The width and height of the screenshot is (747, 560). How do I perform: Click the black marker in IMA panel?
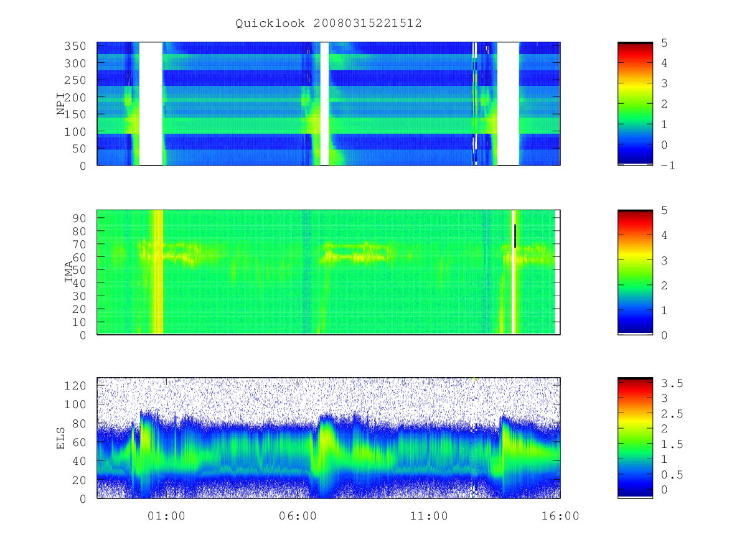[515, 236]
